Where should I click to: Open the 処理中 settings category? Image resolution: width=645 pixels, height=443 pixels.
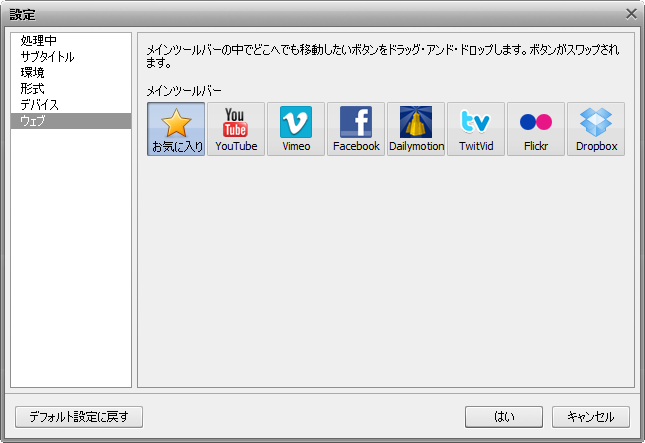[71, 41]
